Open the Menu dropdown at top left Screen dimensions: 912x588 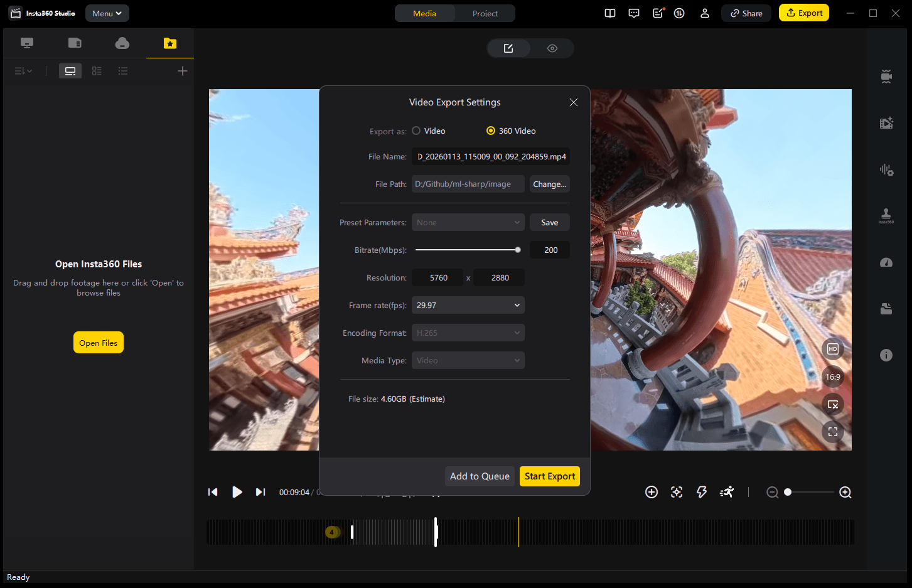(107, 13)
